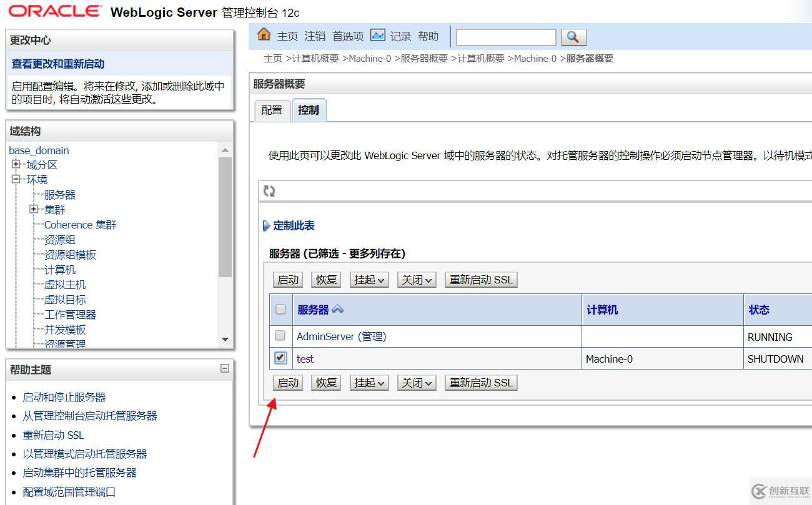Click the refresh arrows icon above table
Viewport: 812px width, 505px height.
(269, 191)
